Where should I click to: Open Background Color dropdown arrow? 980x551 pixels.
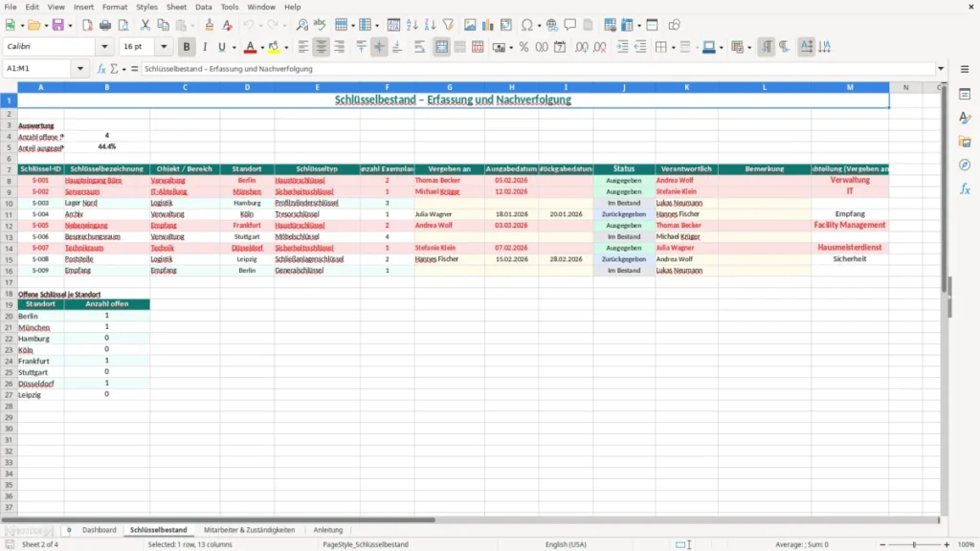286,48
